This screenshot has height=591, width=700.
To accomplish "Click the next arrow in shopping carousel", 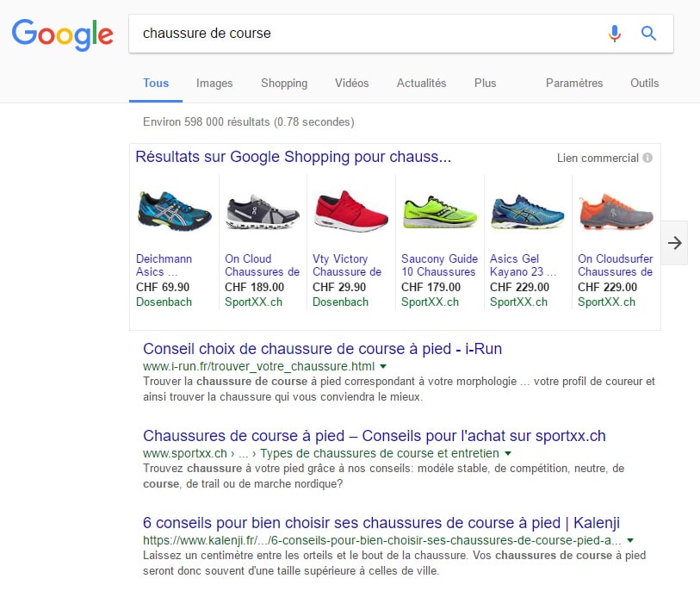I will (674, 243).
